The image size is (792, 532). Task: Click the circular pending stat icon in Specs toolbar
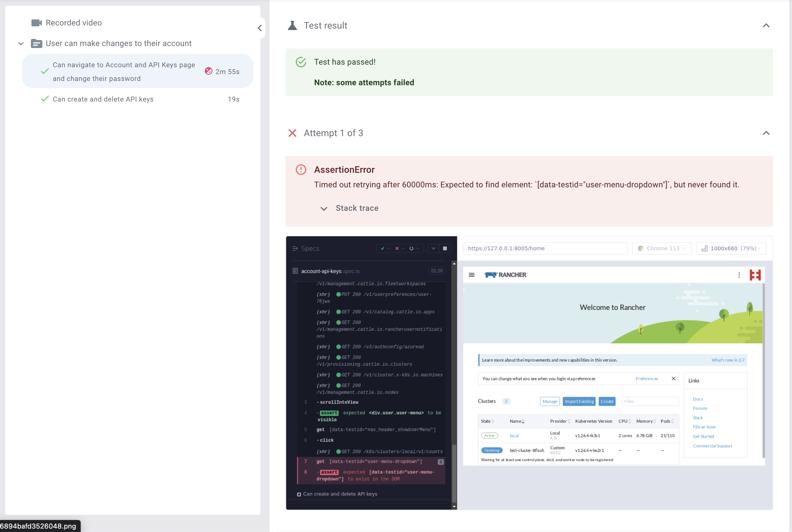(x=412, y=248)
